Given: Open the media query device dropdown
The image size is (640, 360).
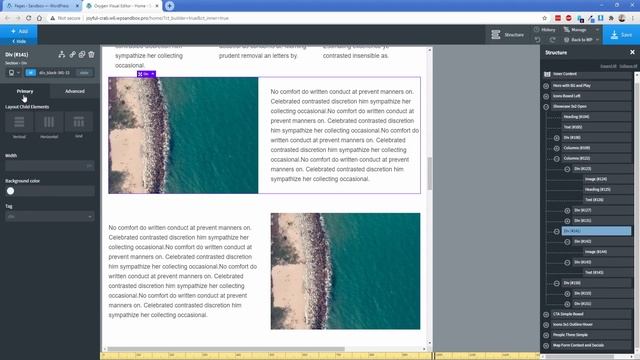Looking at the screenshot, I should 14,73.
